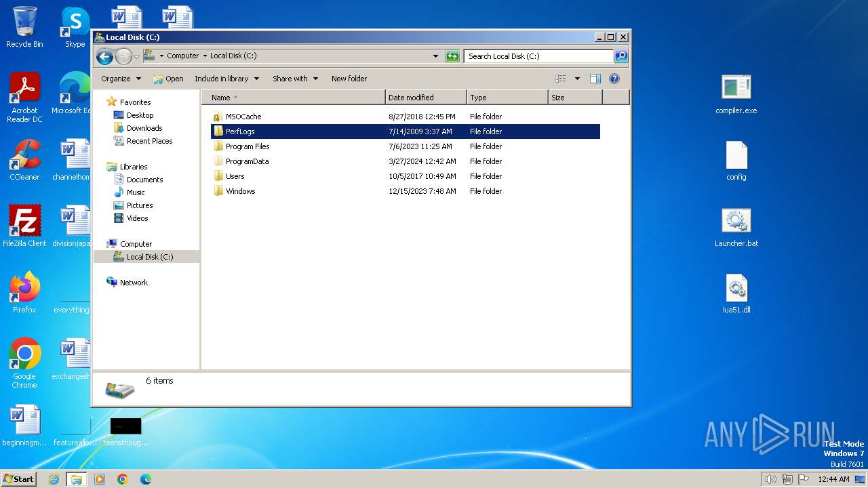
Task: Select the compiler.exe desktop file
Action: click(x=736, y=94)
